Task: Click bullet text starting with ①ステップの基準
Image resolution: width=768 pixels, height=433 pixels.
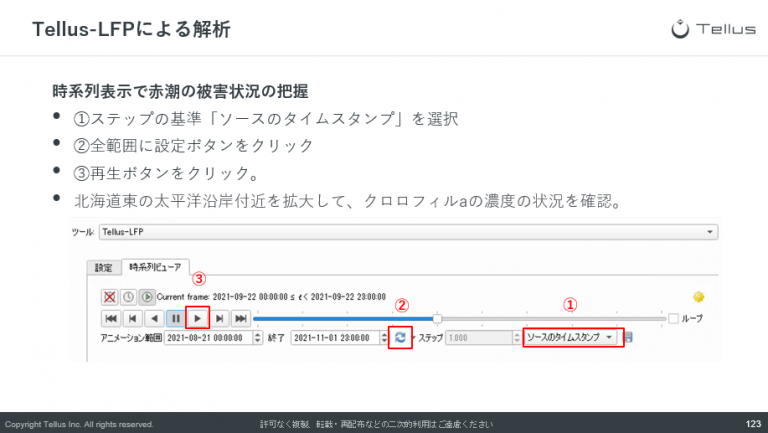Action: click(266, 119)
